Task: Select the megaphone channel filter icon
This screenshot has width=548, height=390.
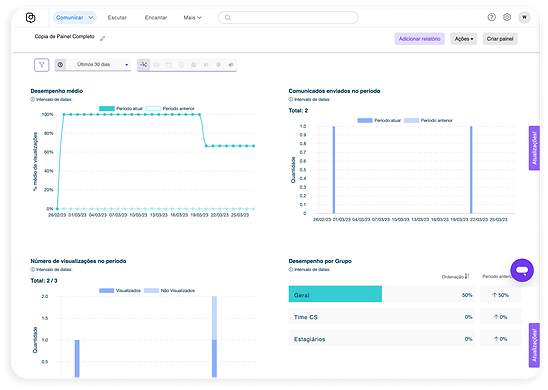Action: (x=231, y=65)
